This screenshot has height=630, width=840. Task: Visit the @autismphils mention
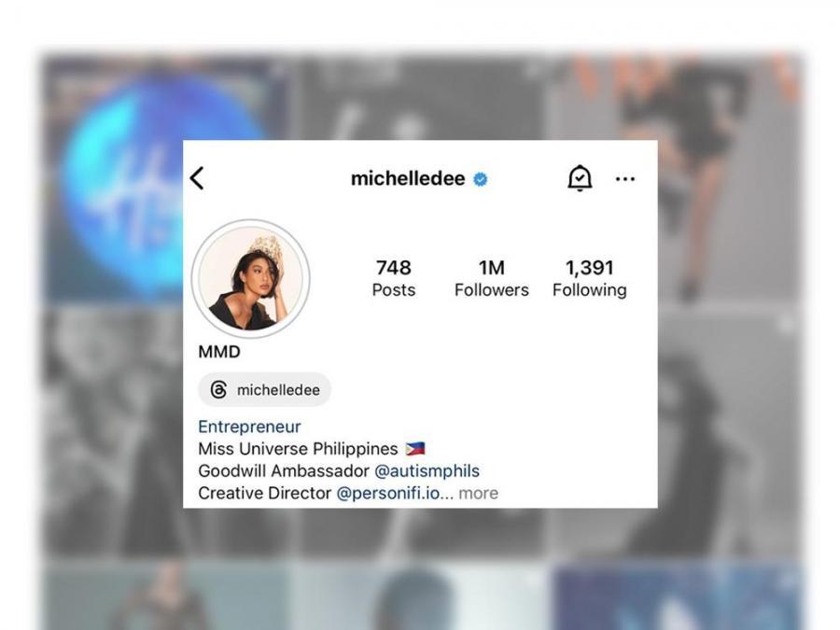(427, 471)
